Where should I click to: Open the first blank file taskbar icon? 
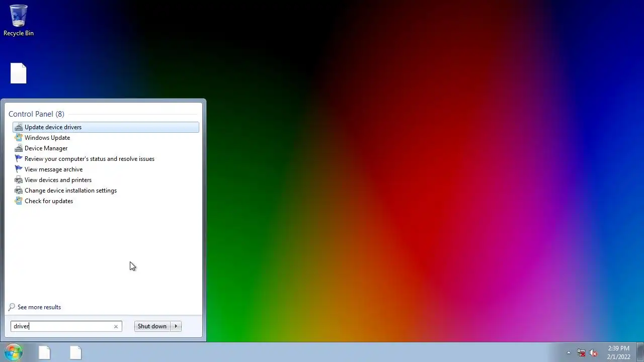coord(44,353)
